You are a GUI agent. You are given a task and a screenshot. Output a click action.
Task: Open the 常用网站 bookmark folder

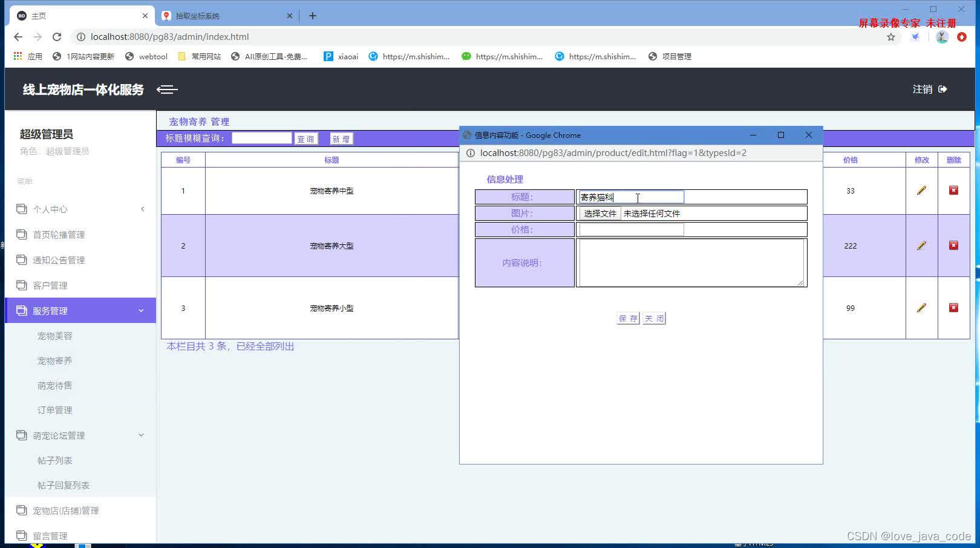(x=199, y=56)
